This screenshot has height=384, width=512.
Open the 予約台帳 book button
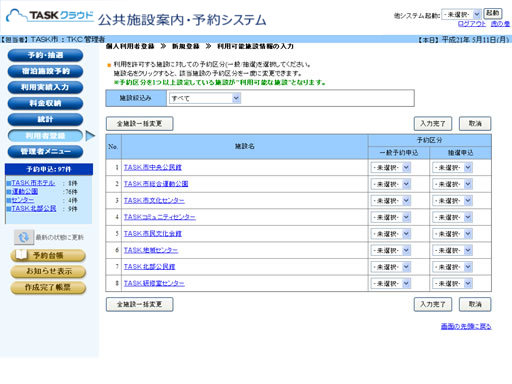pyautogui.click(x=48, y=256)
